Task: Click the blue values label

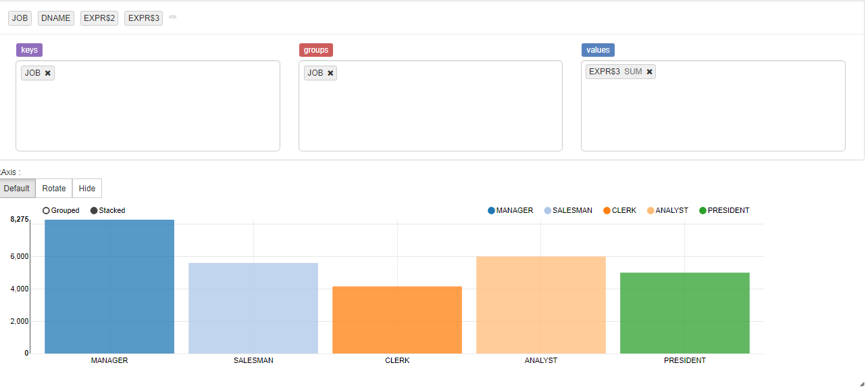Action: coord(598,50)
